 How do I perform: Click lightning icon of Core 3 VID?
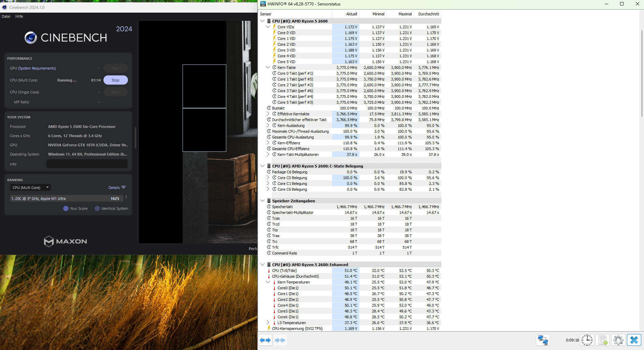[x=274, y=50]
